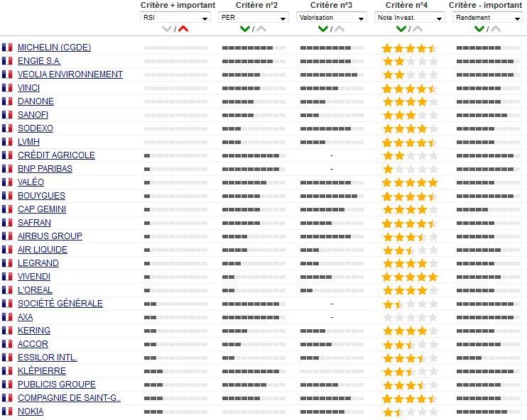This screenshot has width=527, height=420.
Task: Open the VINCI stock page
Action: [28, 88]
